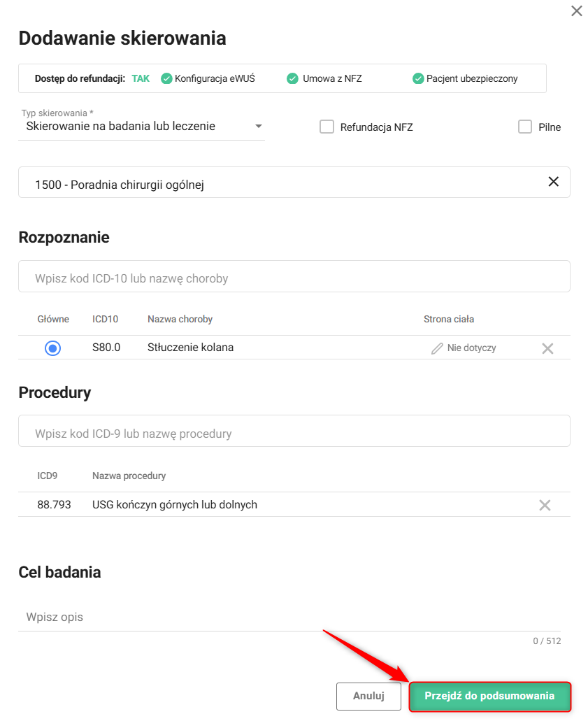This screenshot has width=588, height=728.
Task: Click the Pacjent ubezpieczony status checkmark
Action: [418, 79]
